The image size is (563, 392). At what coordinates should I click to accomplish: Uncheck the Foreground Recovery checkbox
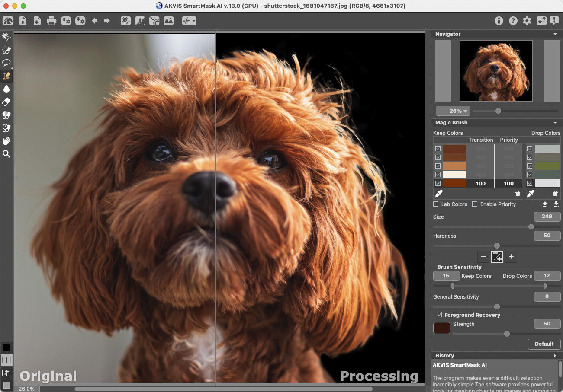(439, 315)
